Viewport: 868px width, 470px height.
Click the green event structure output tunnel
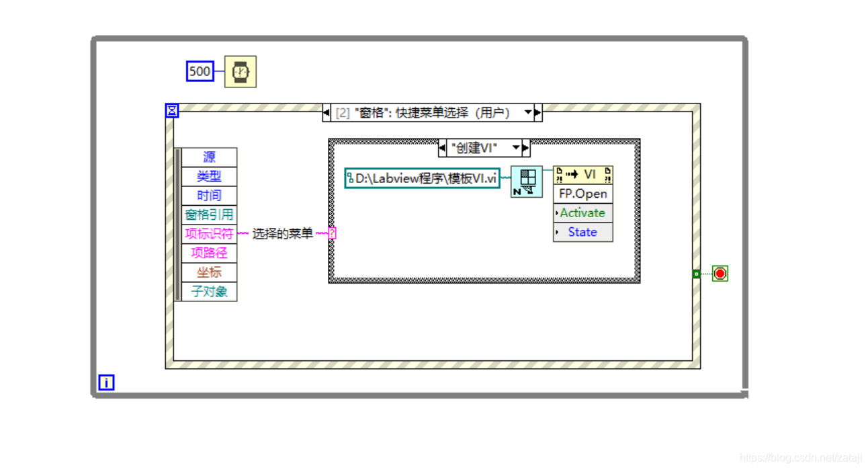[696, 274]
